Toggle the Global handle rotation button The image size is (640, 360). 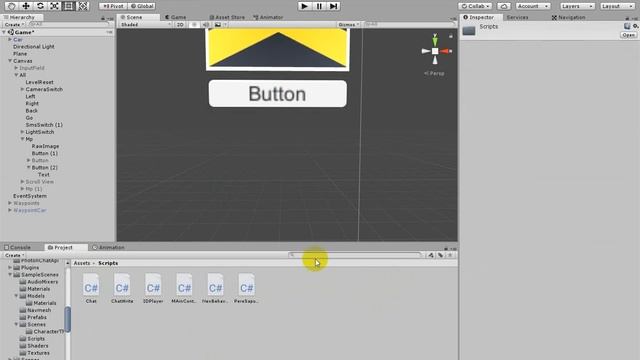142,6
